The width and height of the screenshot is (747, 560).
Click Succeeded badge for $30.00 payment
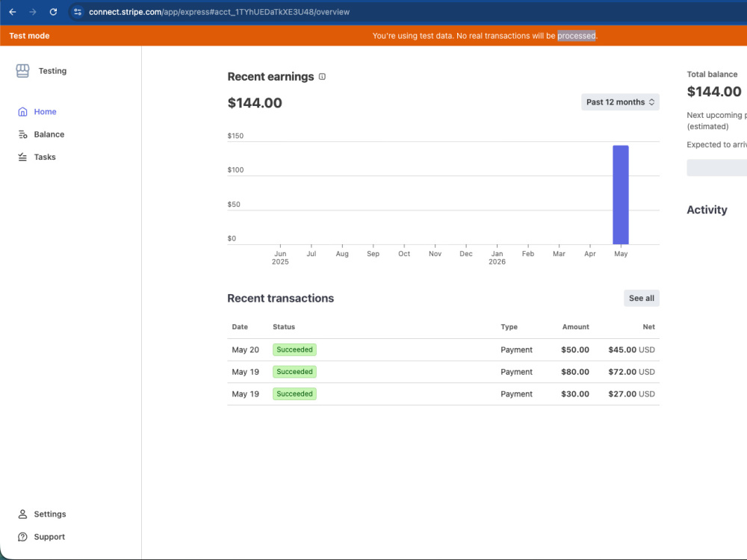coord(294,394)
